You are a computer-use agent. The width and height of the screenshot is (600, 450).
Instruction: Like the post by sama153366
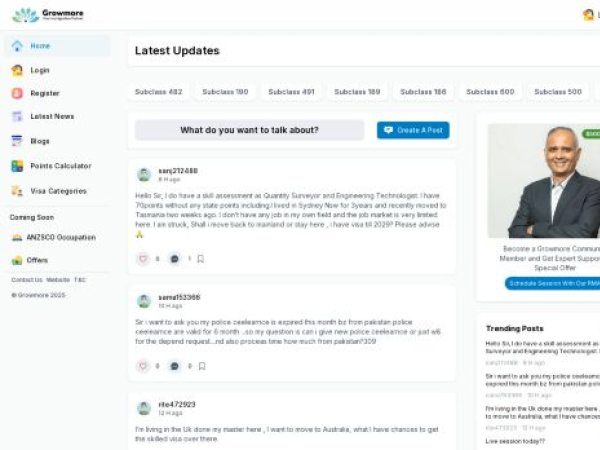point(143,366)
